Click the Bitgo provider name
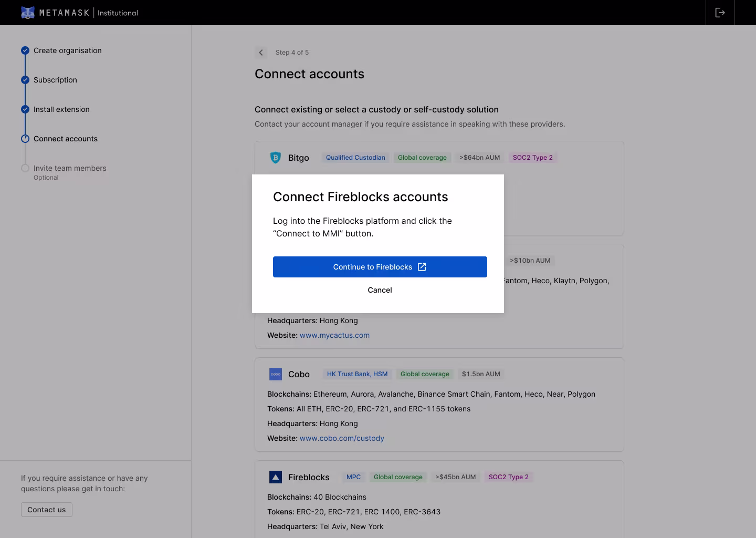This screenshot has height=538, width=756. 299,158
